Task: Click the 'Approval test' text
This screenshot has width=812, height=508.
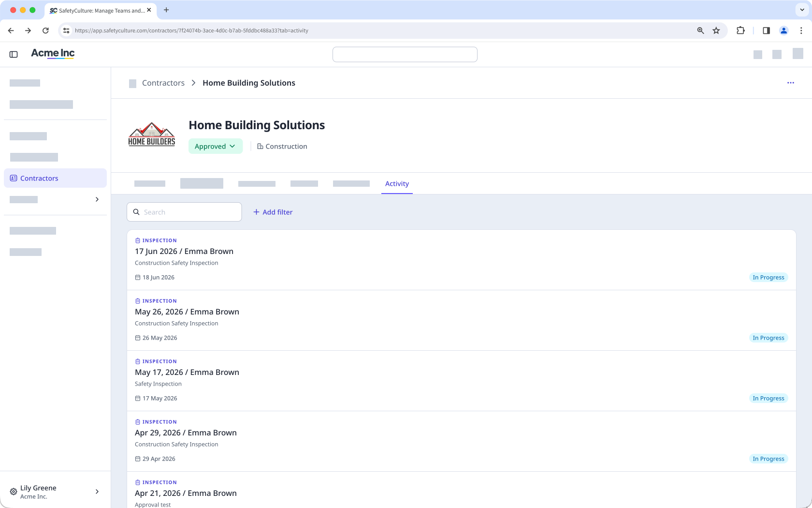Action: point(153,505)
